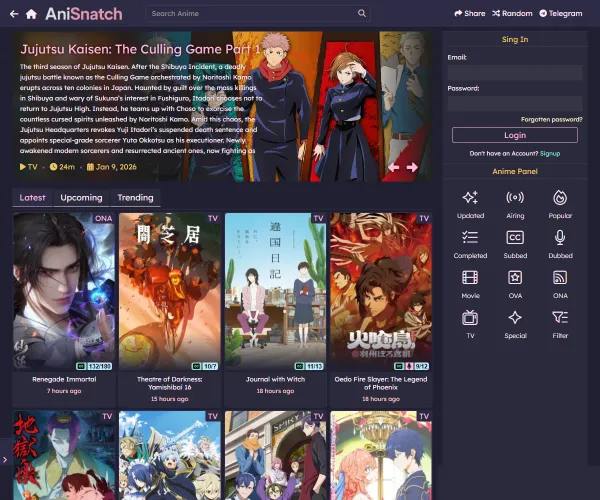Open the Airing anime list icon
Screen dimensions: 600x500
point(515,197)
